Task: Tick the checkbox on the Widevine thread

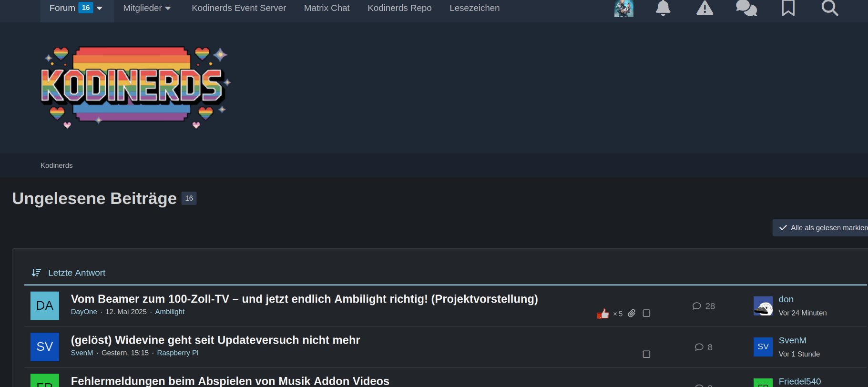Action: [646, 354]
